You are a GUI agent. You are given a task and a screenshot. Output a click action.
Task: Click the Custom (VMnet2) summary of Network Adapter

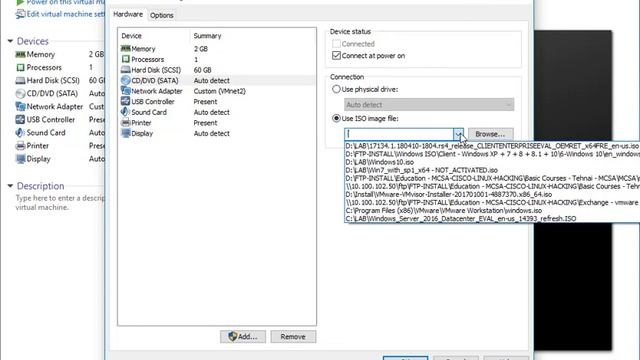220,91
